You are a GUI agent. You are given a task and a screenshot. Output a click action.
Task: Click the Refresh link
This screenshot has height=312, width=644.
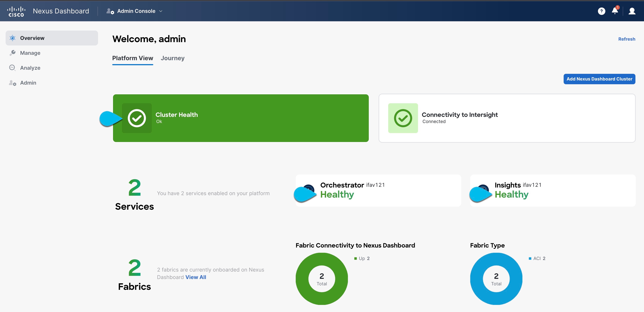point(626,39)
